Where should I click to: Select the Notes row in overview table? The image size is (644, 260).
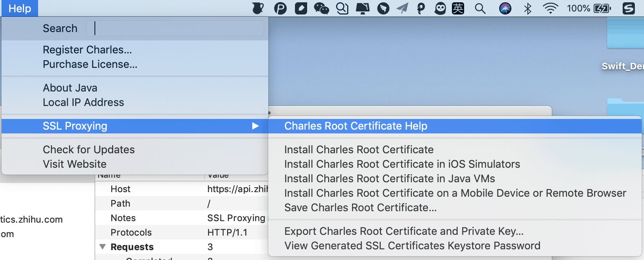[x=182, y=218]
